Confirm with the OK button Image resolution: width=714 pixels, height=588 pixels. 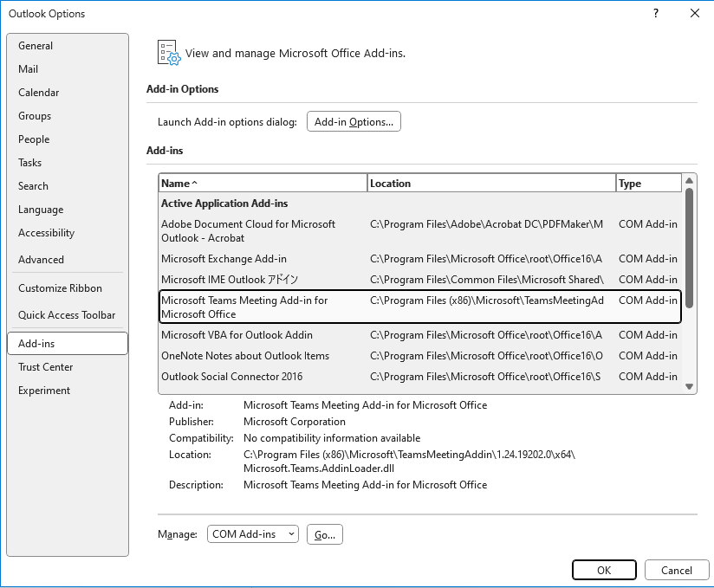[604, 571]
